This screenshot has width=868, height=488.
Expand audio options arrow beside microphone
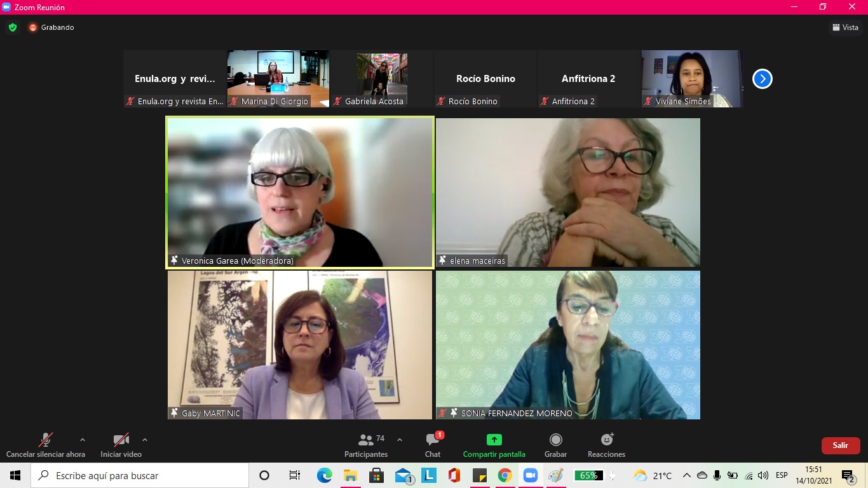click(83, 440)
